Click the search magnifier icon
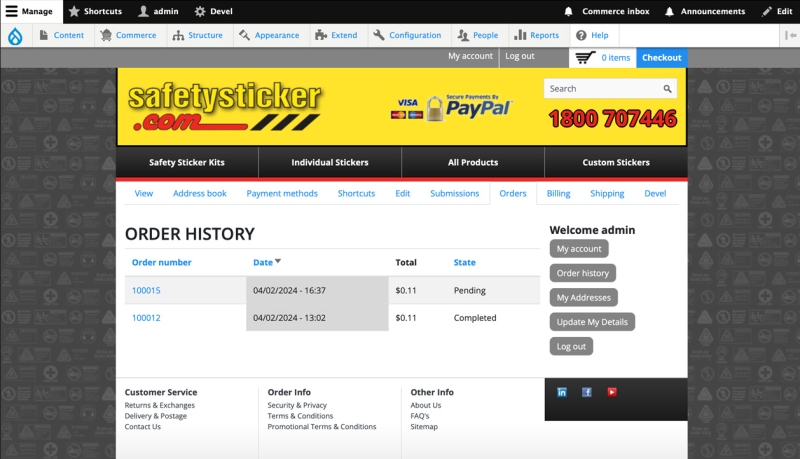The width and height of the screenshot is (800, 459). click(x=667, y=89)
